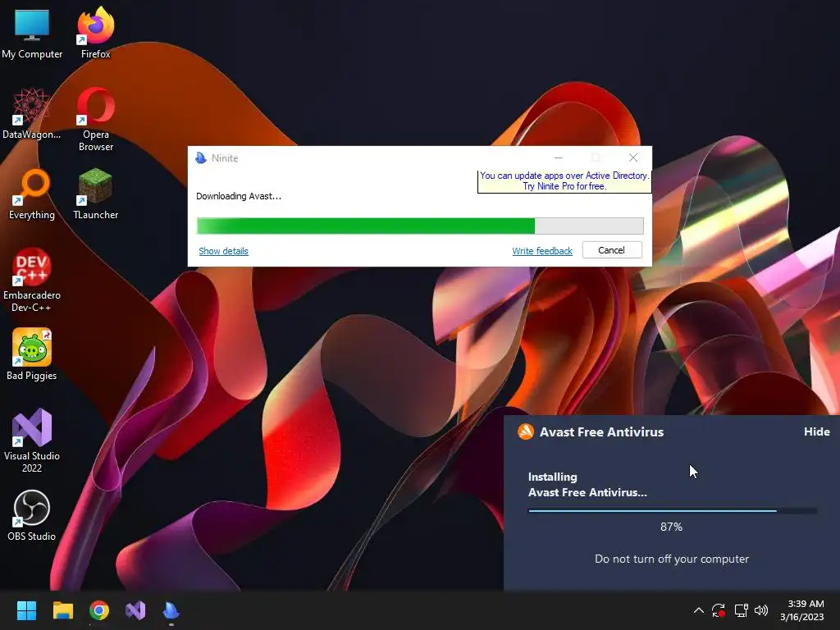
Task: Open the network status tray icon
Action: point(741,610)
